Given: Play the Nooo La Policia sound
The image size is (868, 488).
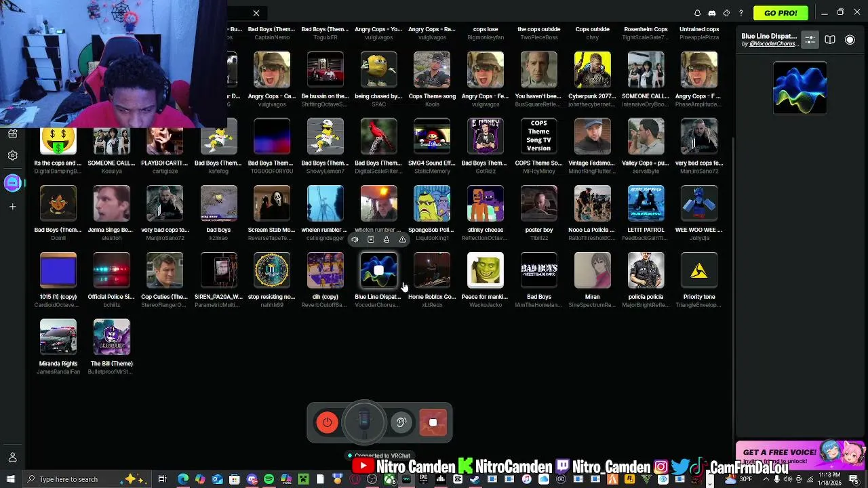Looking at the screenshot, I should [x=592, y=203].
